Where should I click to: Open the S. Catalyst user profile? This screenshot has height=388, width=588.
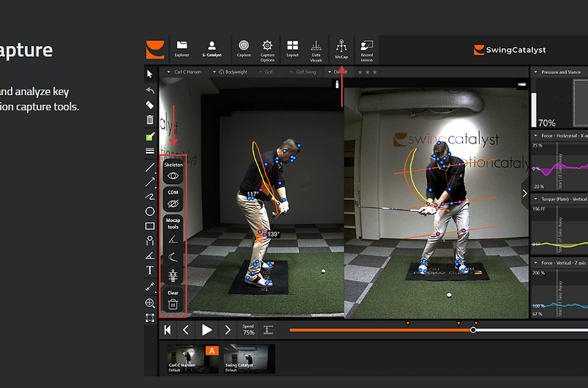pos(212,49)
